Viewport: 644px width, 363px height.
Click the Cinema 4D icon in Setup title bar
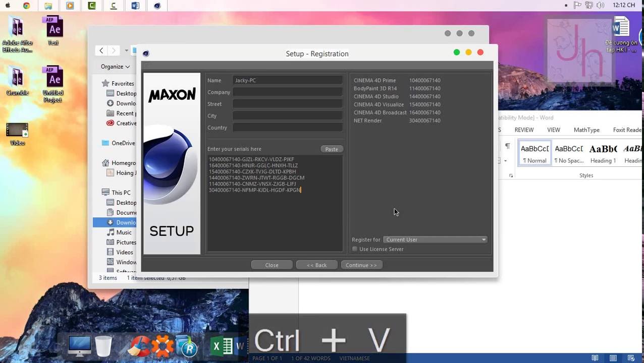(146, 53)
